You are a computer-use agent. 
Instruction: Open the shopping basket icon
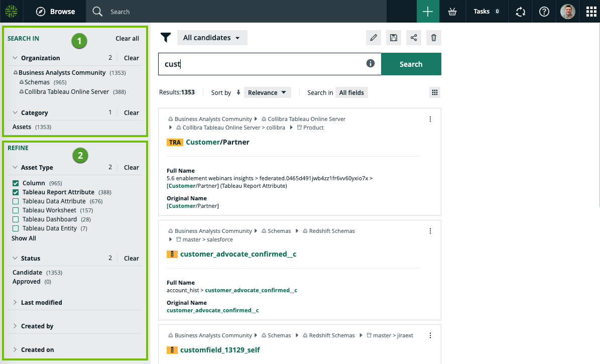(x=452, y=12)
